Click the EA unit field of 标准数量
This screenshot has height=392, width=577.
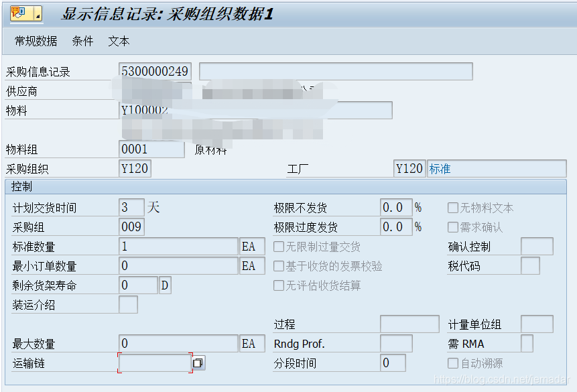pyautogui.click(x=252, y=246)
